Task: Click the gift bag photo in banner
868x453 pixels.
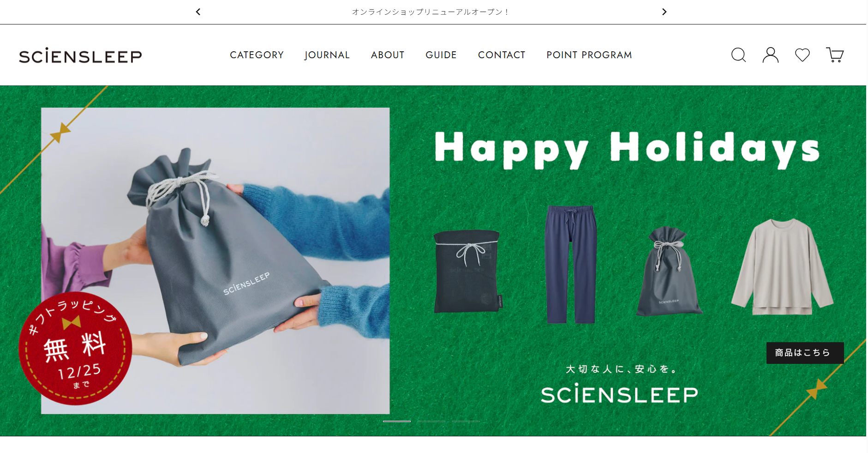Action: point(216,261)
